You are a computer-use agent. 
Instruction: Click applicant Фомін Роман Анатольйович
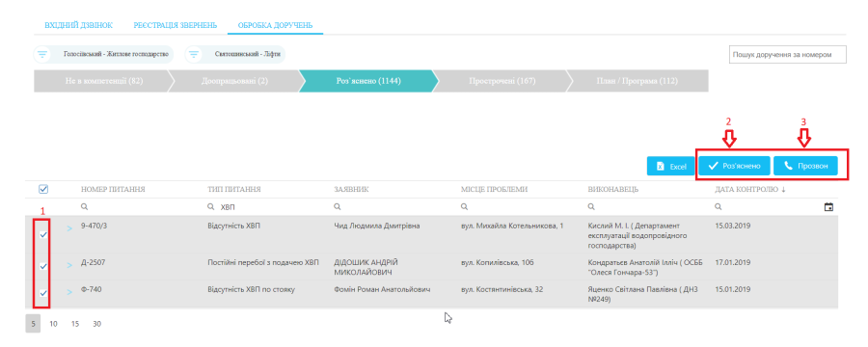(383, 289)
